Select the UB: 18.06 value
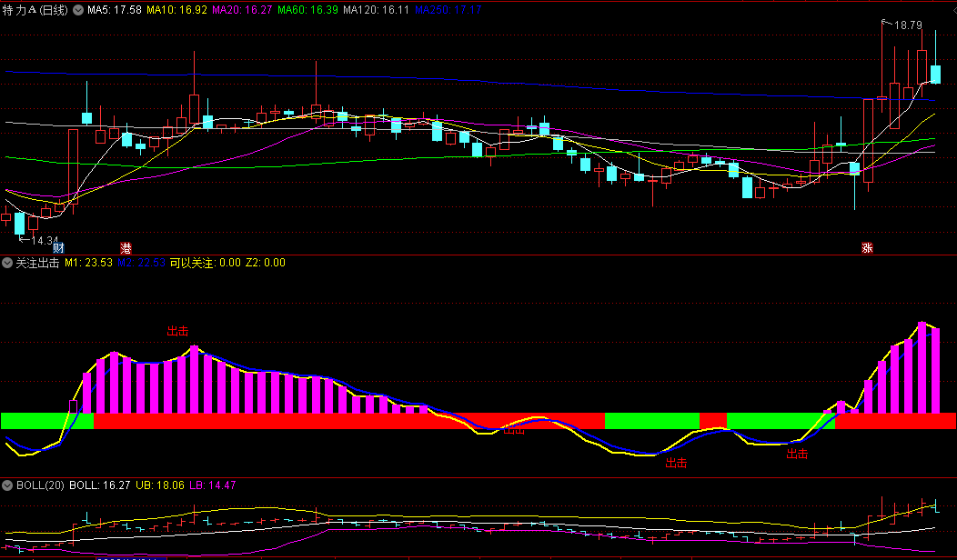957x560 pixels. [x=160, y=485]
